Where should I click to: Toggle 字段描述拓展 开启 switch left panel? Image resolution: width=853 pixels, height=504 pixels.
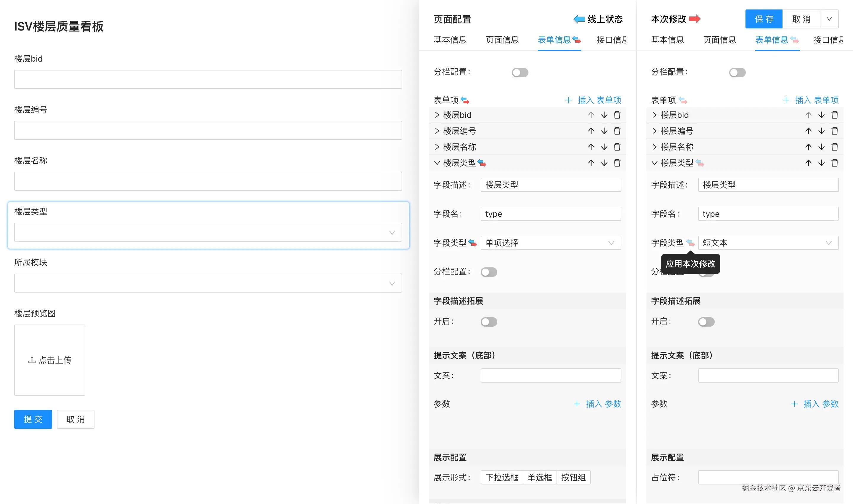coord(490,322)
